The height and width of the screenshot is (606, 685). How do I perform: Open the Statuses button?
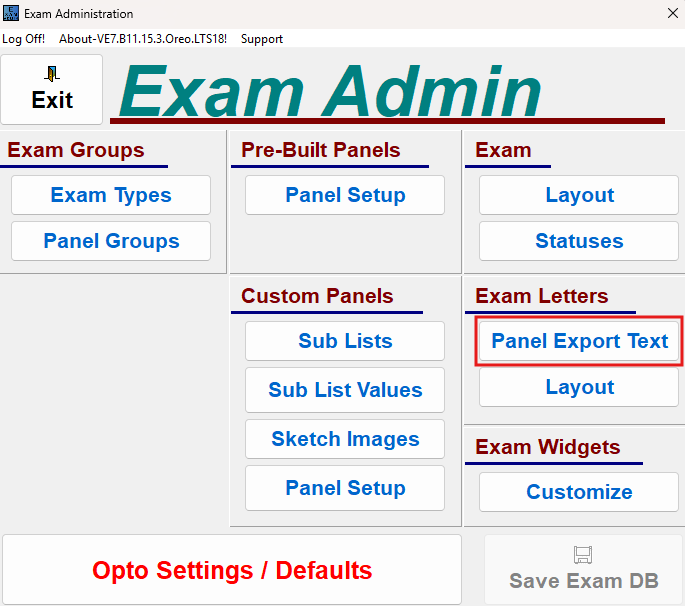pos(579,241)
